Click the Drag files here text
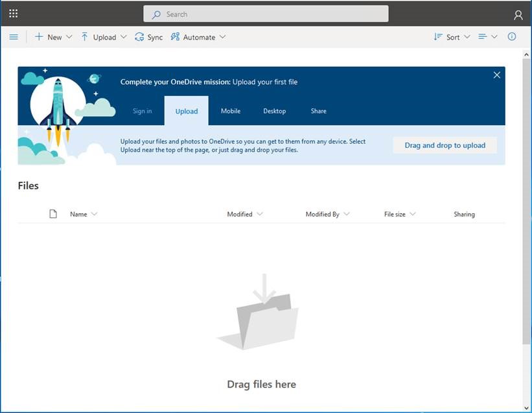The image size is (532, 413). [x=261, y=384]
